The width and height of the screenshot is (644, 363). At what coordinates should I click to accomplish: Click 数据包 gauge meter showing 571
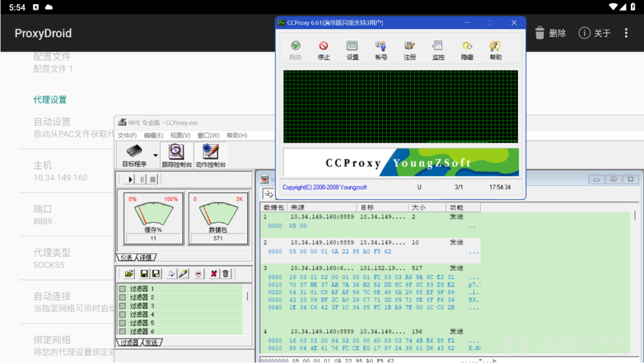pos(218,219)
